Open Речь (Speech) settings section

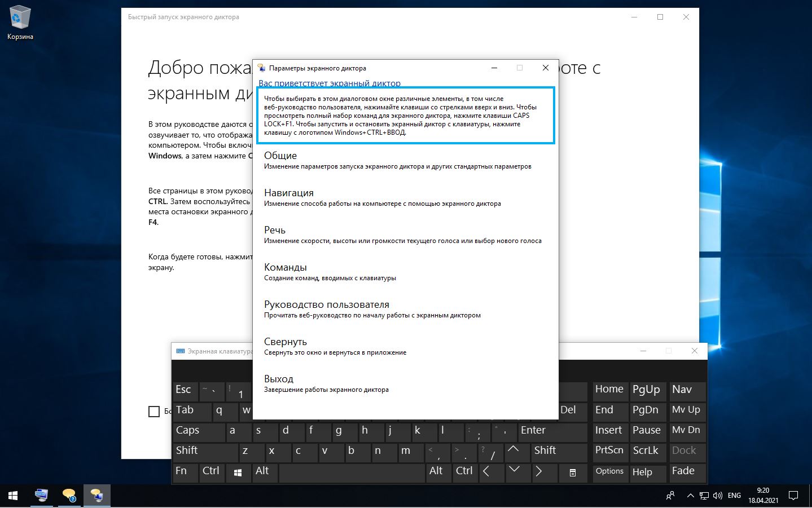tap(404, 235)
